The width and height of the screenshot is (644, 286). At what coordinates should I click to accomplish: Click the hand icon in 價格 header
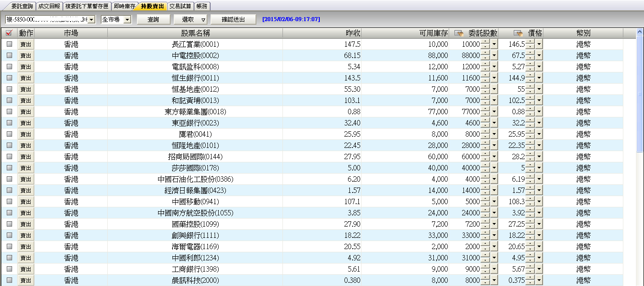pos(518,33)
